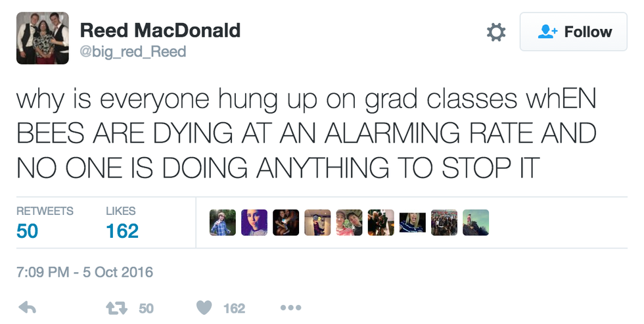Open liker avatar of person on rocks
This screenshot has height=324, width=644.
pyautogui.click(x=476, y=223)
